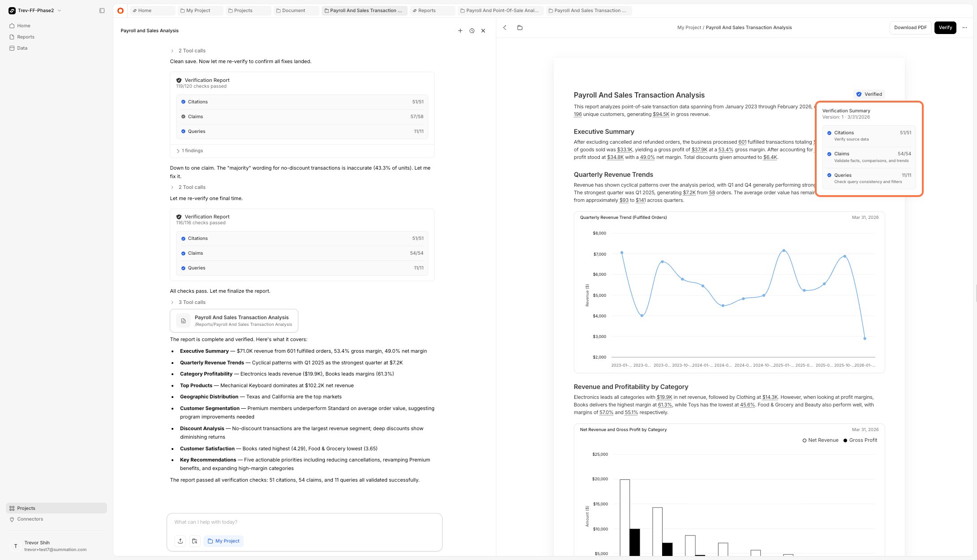Open Data in the sidebar

point(22,48)
